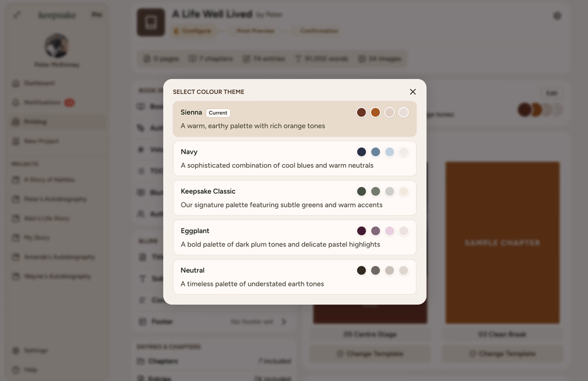Click the sidebar collapse arrows icon
588x381 pixels.
(x=17, y=15)
